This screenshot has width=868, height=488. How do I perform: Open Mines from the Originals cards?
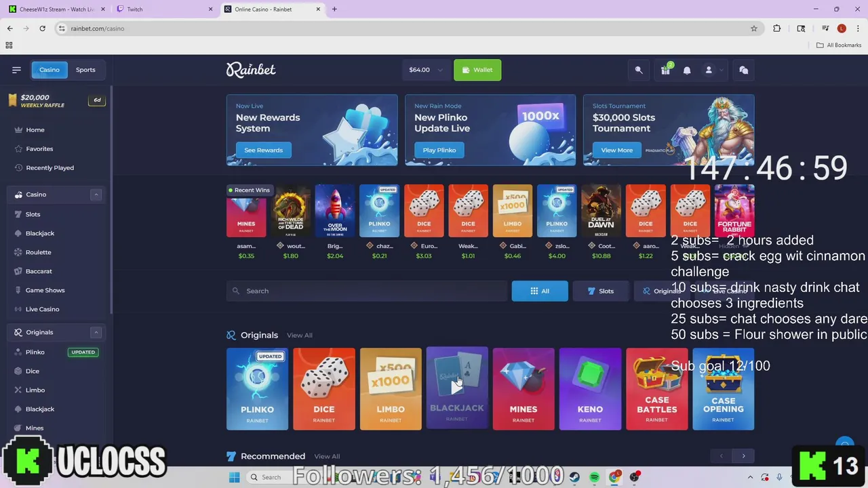coord(524,388)
